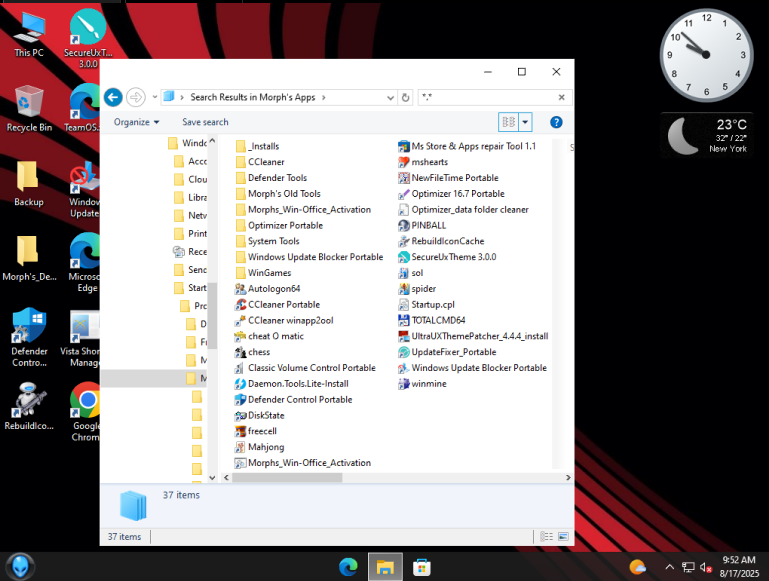Viewport: 769px width, 581px height.
Task: Open the Organize dropdown menu
Action: [x=136, y=122]
